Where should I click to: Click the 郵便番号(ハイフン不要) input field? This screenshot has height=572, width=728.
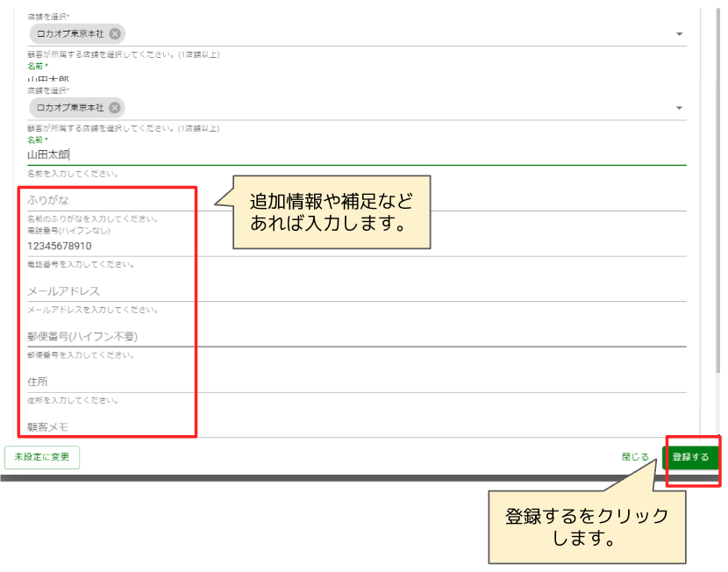pos(357,336)
